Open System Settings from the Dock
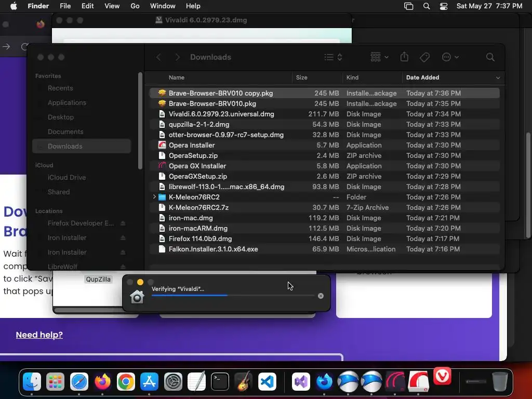 click(173, 382)
